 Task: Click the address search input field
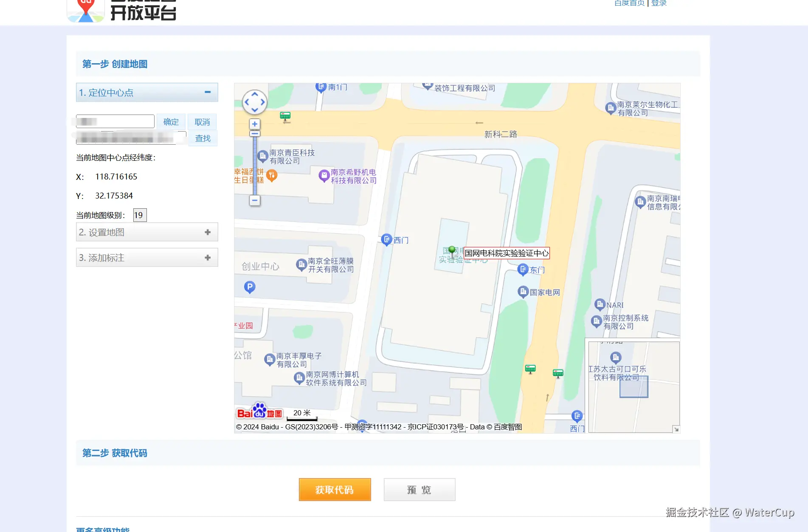coord(131,138)
